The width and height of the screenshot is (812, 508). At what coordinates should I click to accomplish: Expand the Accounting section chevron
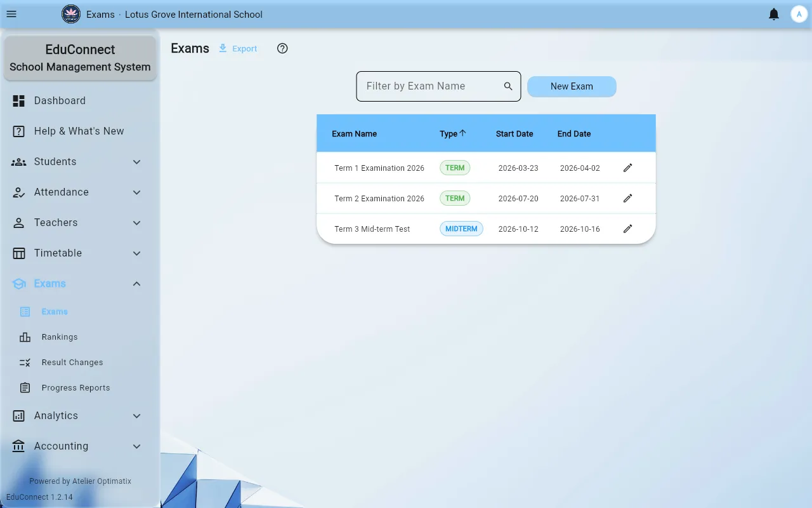(137, 446)
